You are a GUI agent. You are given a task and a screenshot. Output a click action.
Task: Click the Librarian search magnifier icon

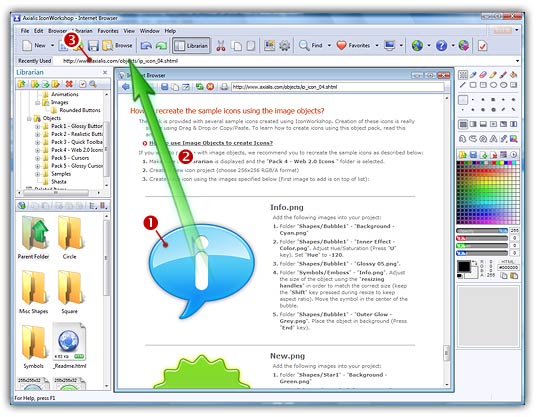coord(92,84)
